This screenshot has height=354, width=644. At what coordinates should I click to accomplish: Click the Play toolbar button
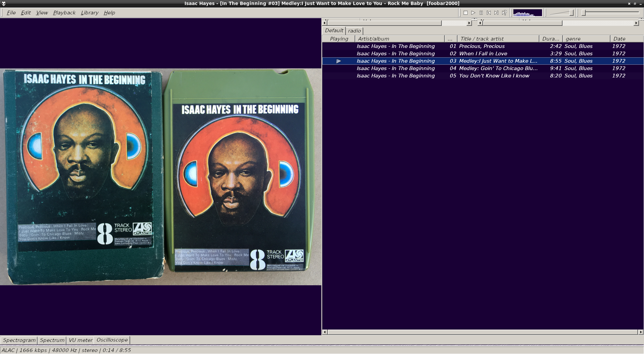click(x=473, y=13)
